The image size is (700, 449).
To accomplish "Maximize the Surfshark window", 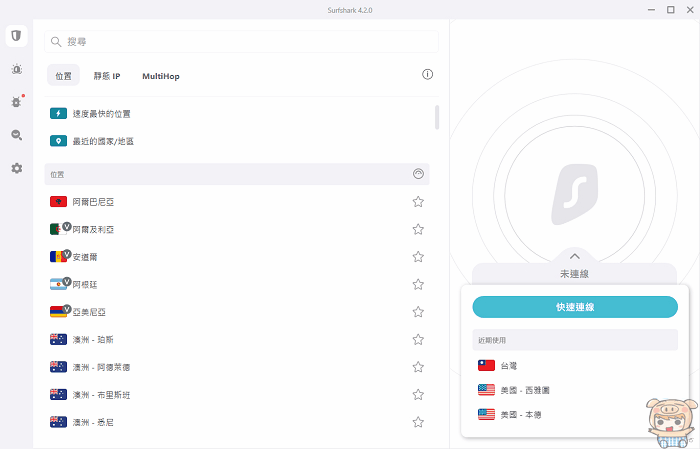I will pyautogui.click(x=671, y=10).
